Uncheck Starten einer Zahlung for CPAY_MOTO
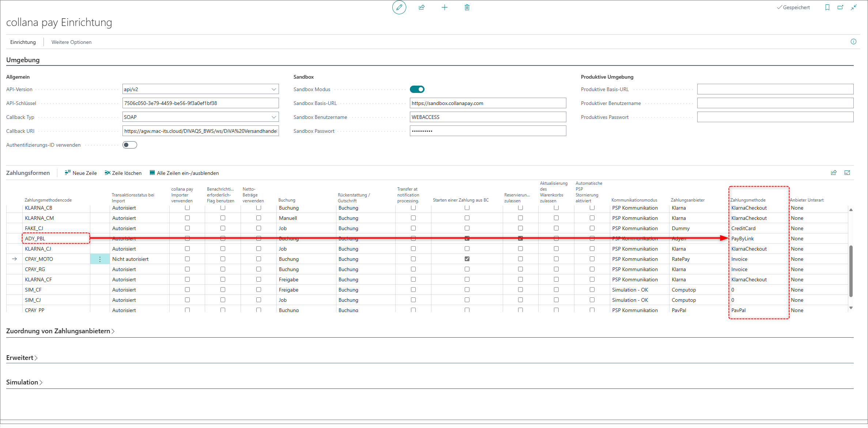Viewport: 868px width, 428px height. click(x=467, y=259)
